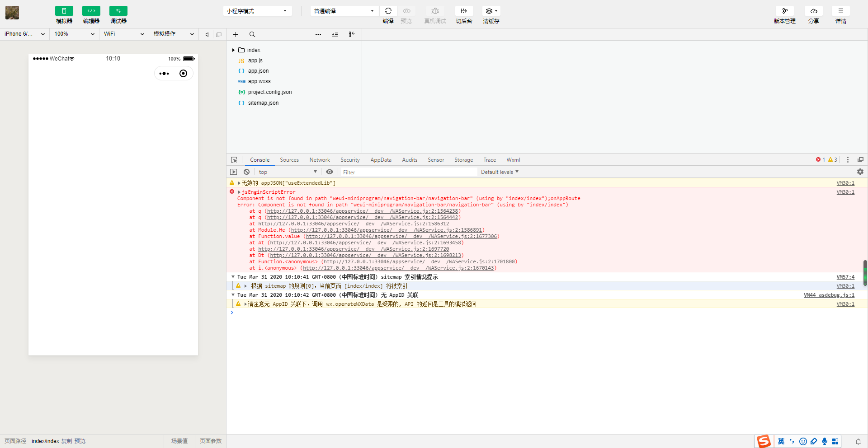Switch to the Network tab
The width and height of the screenshot is (868, 448).
click(320, 160)
